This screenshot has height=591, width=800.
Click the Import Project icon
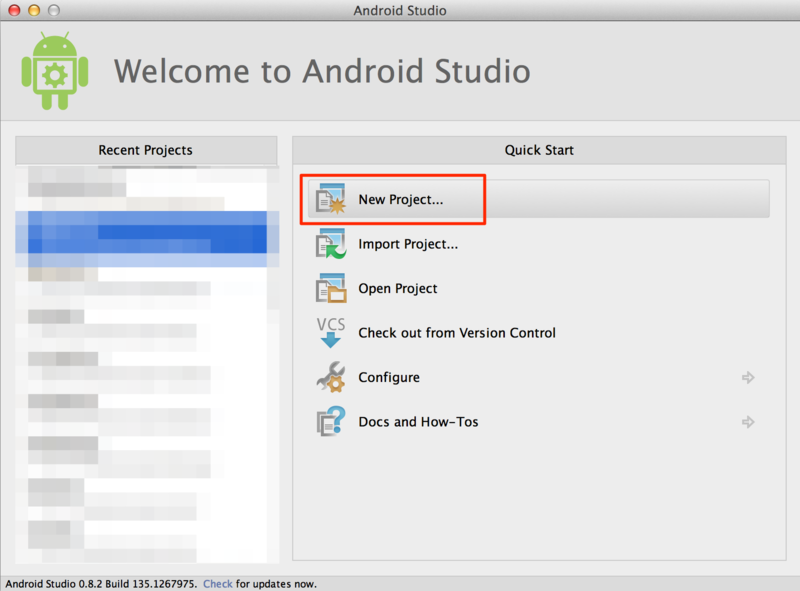point(331,243)
